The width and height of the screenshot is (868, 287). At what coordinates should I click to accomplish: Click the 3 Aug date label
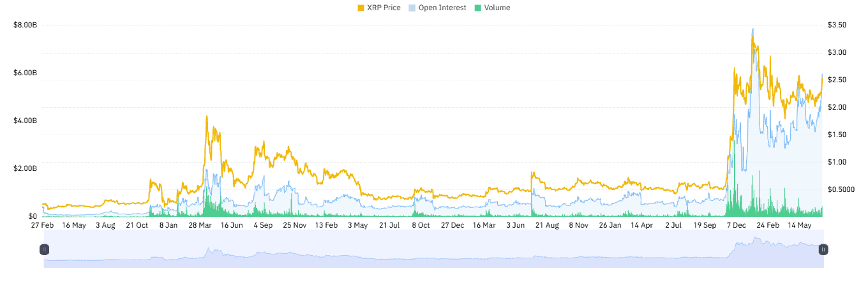click(x=105, y=225)
